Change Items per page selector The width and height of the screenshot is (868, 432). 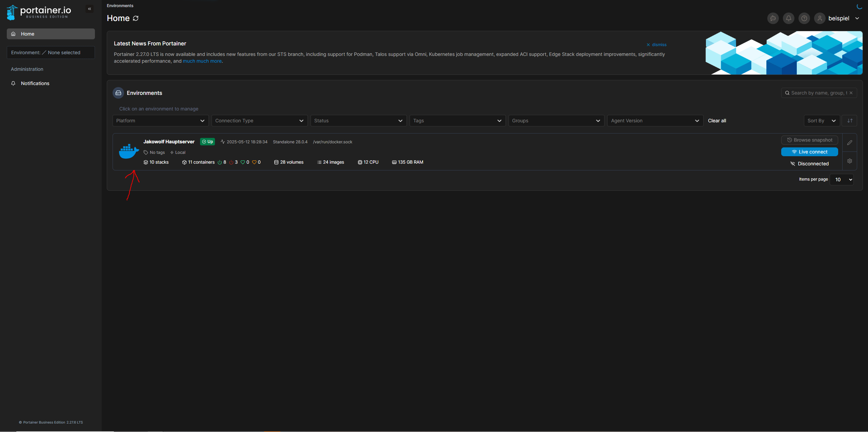click(x=842, y=180)
